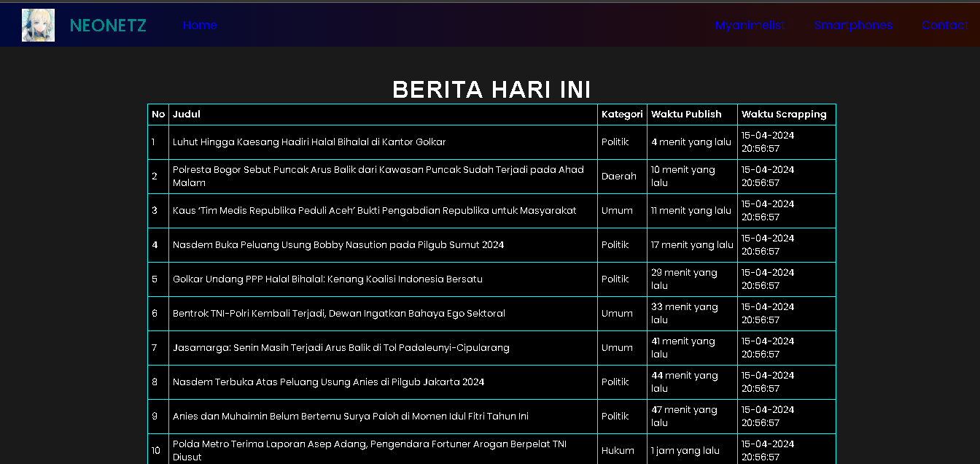The height and width of the screenshot is (464, 980).
Task: Open the Home navigation link
Action: (200, 26)
